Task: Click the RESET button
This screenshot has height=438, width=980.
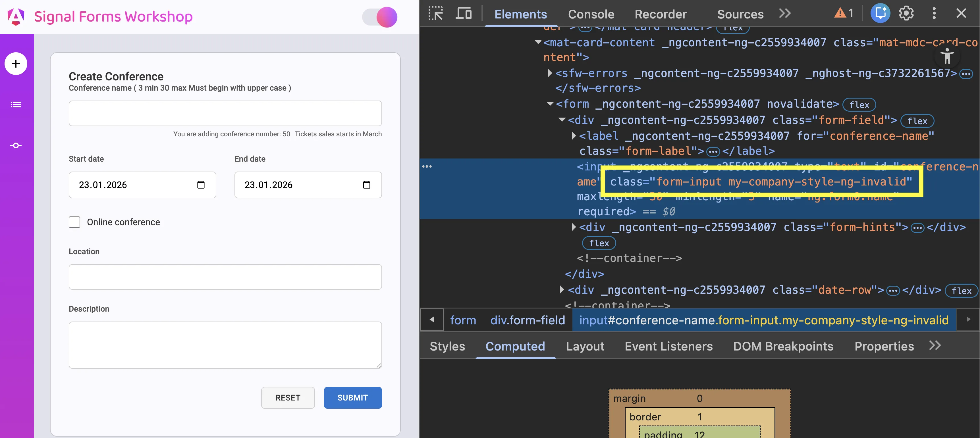Action: [288, 398]
